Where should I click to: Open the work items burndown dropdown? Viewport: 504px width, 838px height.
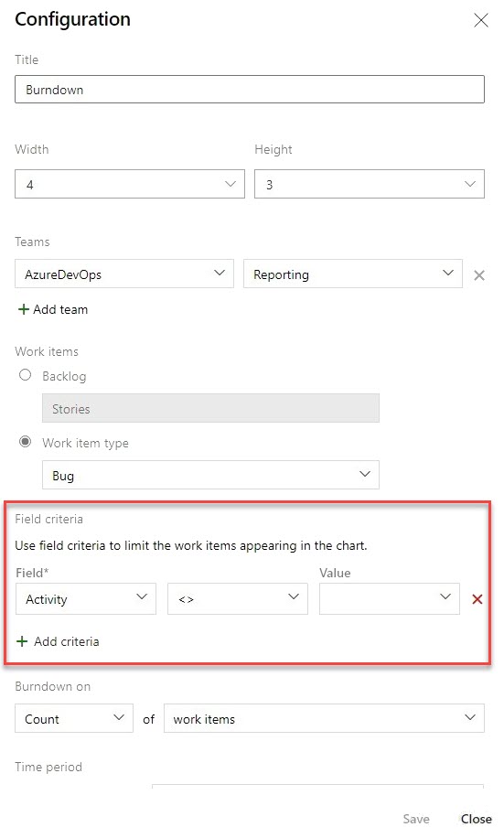pos(324,718)
